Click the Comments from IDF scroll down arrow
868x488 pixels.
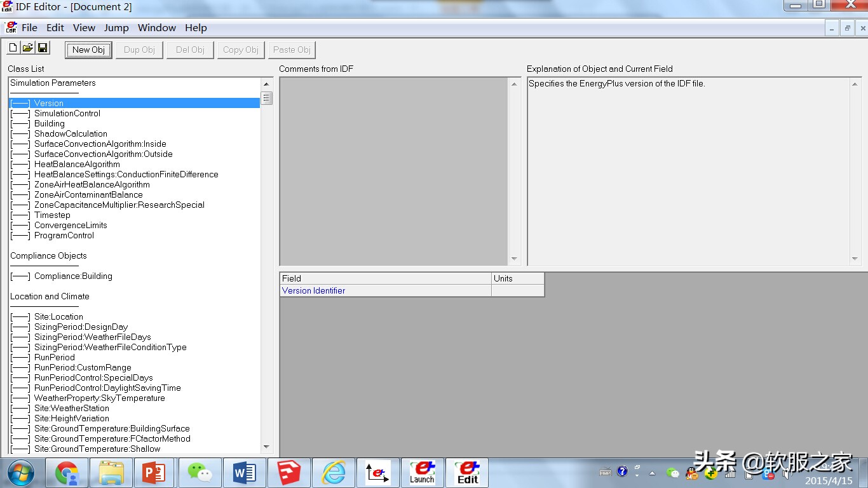pyautogui.click(x=514, y=259)
